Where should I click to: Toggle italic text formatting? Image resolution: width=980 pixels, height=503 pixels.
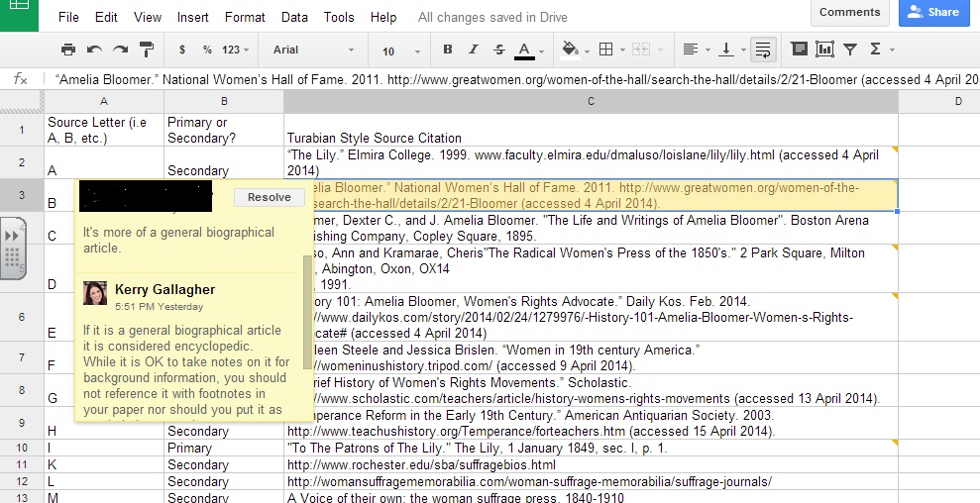[474, 50]
